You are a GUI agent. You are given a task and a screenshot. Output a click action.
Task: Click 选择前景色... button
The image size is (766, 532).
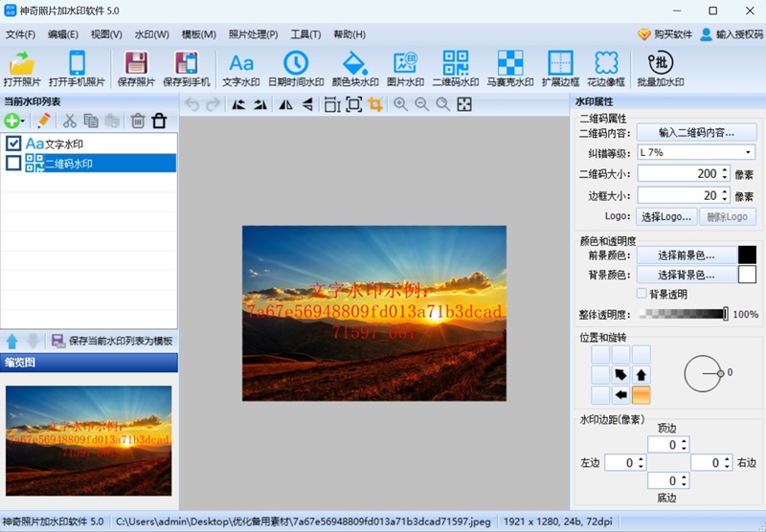[x=686, y=255]
